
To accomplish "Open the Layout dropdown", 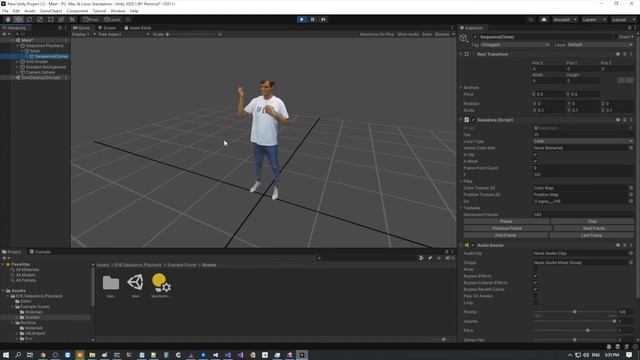I will pos(623,20).
